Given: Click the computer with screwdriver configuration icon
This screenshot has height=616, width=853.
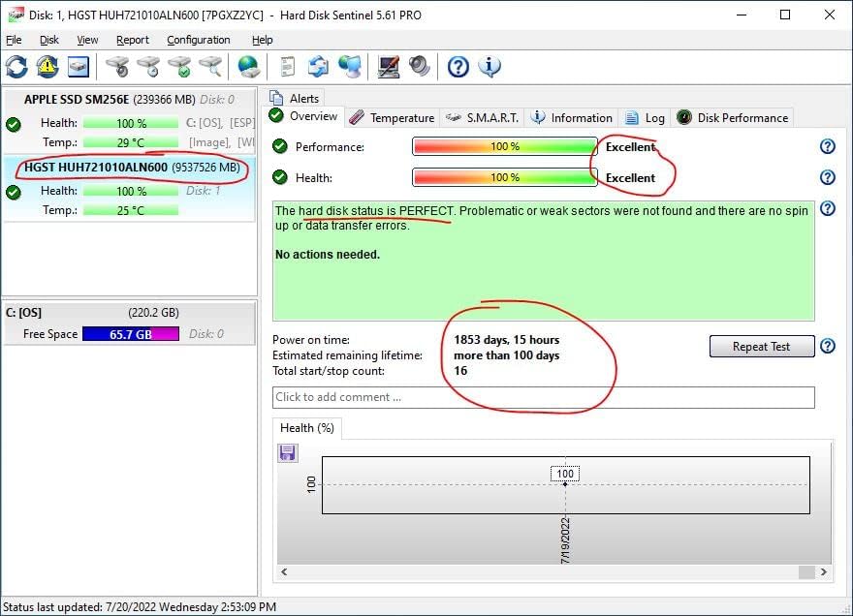Looking at the screenshot, I should pos(389,67).
